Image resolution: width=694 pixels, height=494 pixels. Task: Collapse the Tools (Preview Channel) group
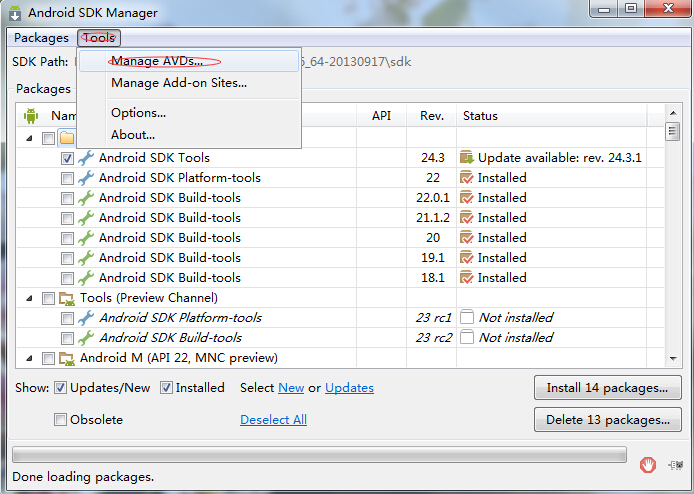pos(29,298)
